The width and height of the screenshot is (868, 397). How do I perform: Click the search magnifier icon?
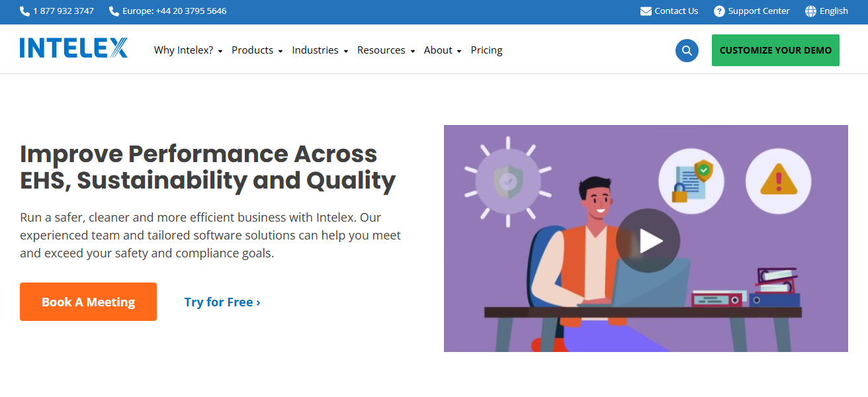coord(687,50)
